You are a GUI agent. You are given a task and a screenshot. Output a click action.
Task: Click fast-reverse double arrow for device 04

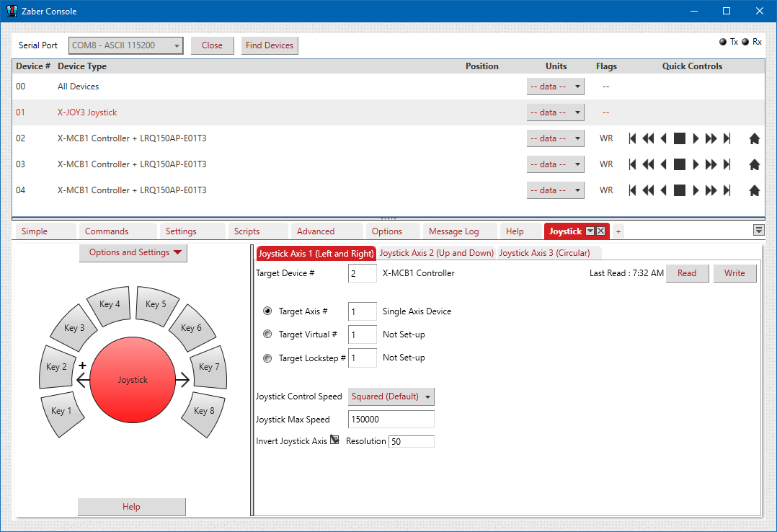click(x=648, y=190)
